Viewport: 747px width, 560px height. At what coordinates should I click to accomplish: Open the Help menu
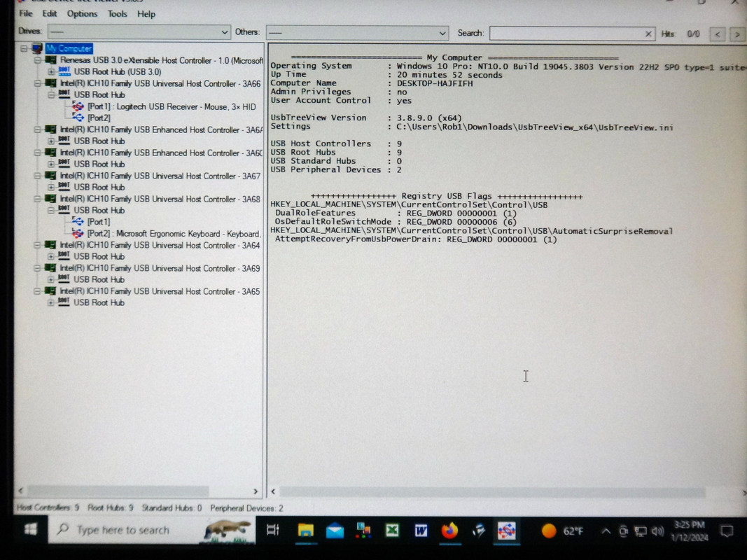pyautogui.click(x=146, y=14)
